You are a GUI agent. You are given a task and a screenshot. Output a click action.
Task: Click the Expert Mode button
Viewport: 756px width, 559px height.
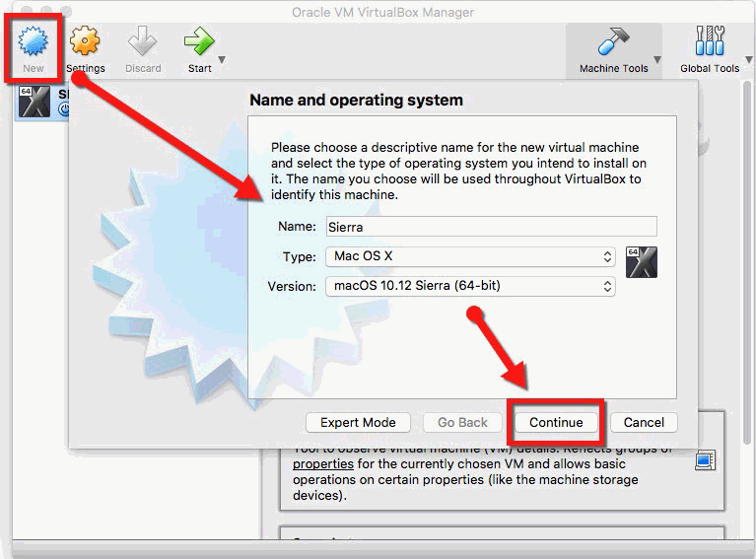click(x=358, y=423)
